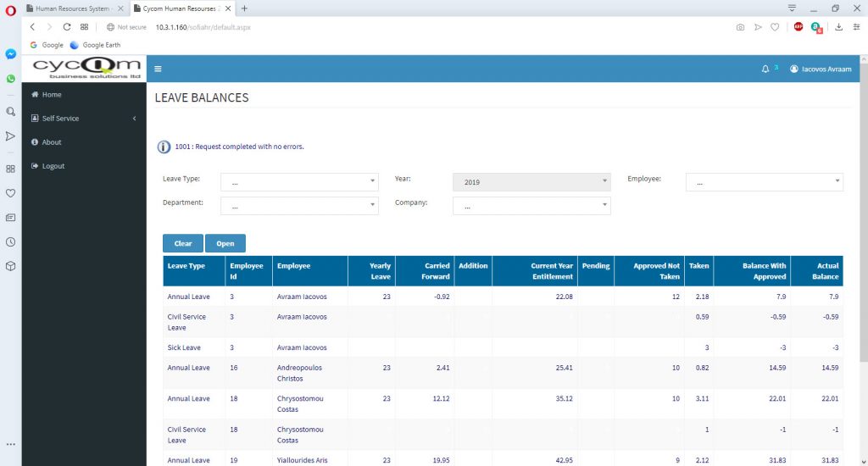Click the Clear button

coord(183,243)
